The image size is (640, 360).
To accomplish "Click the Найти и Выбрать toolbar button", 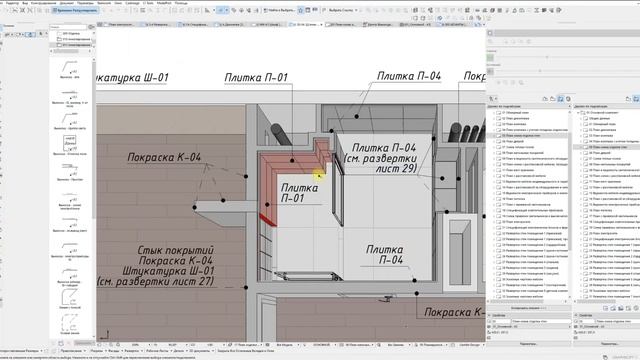I will pos(280,10).
